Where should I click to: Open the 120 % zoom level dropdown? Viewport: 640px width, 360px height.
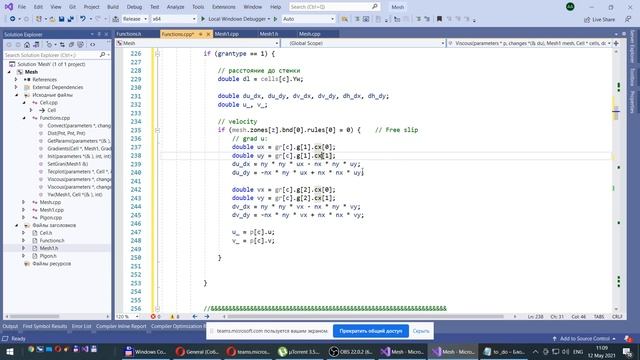click(x=128, y=316)
